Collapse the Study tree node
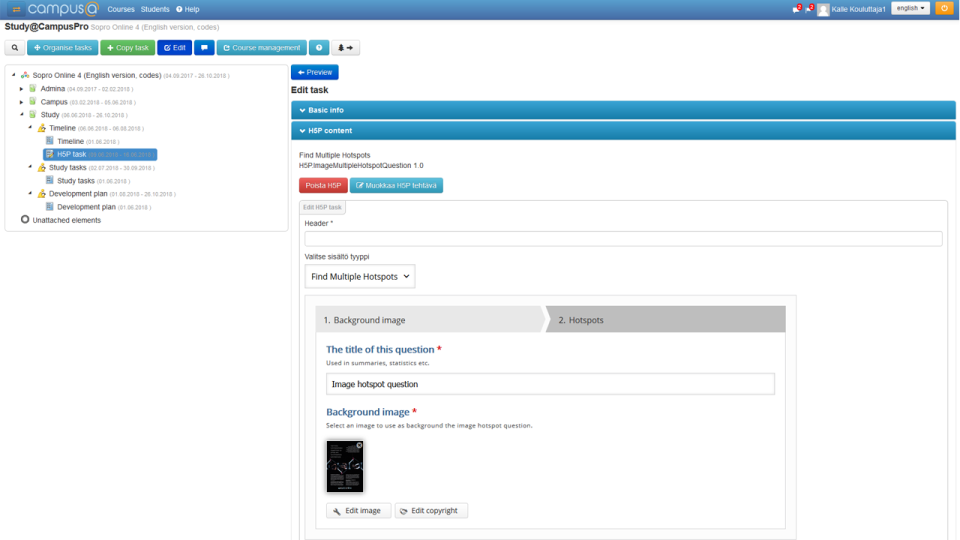This screenshot has width=960, height=540. coord(21,114)
